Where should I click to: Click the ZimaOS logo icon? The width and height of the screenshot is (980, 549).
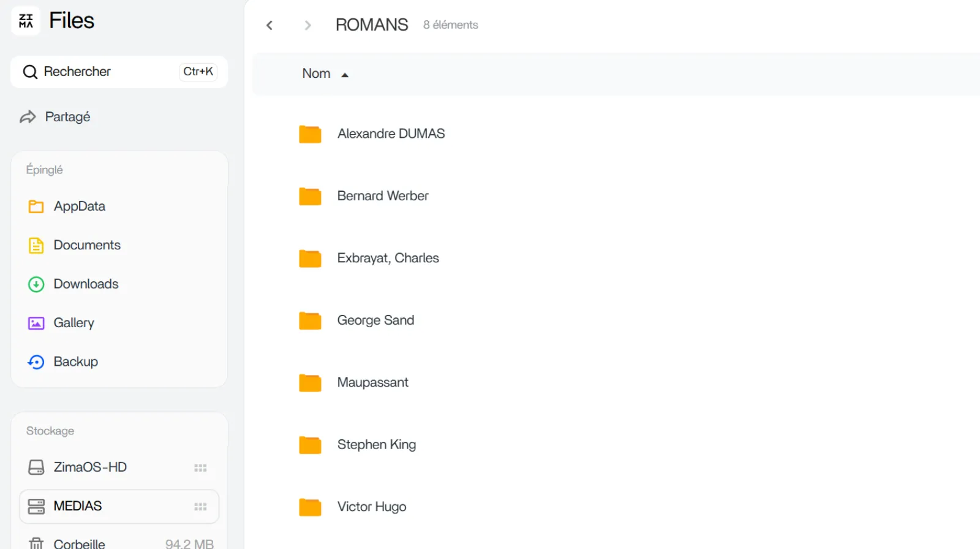(x=26, y=21)
